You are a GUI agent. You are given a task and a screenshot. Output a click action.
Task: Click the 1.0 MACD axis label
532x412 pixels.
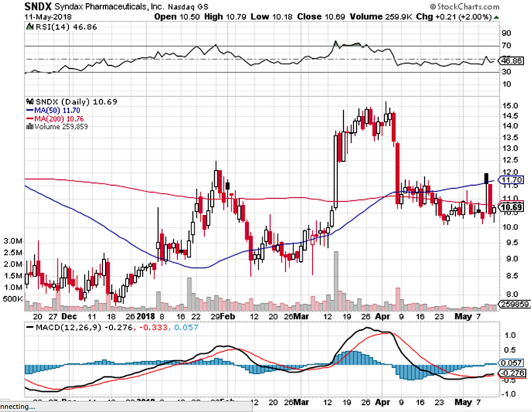(x=510, y=335)
